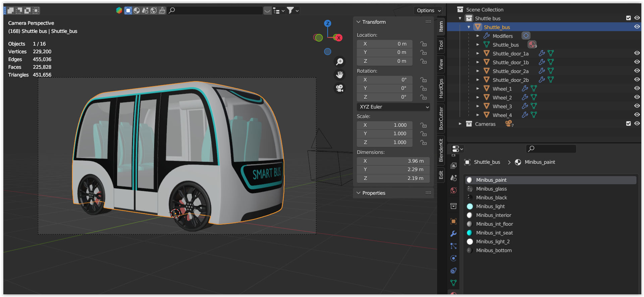Toggle Location X lock icon
Viewport: 644px width, 297px height.
[424, 44]
